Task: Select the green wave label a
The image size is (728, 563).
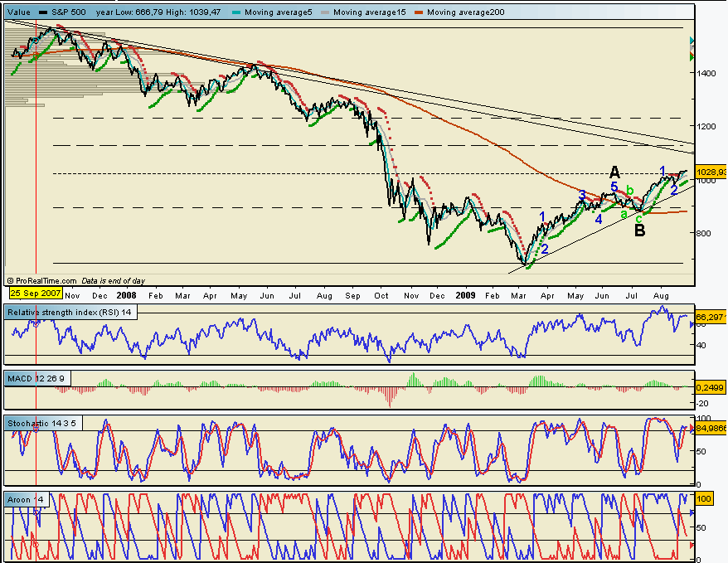Action: point(624,213)
